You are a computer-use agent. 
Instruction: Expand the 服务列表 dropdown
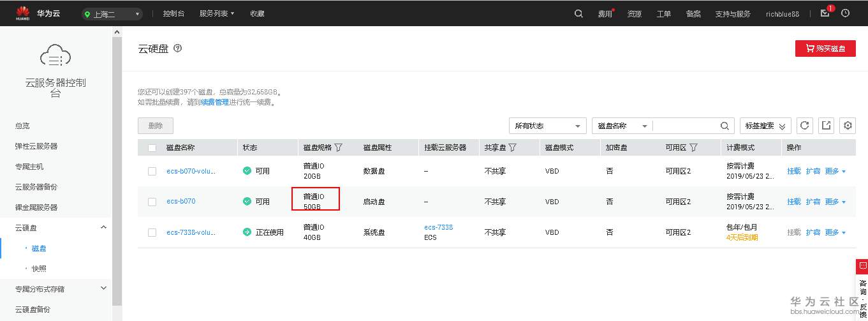pyautogui.click(x=217, y=13)
